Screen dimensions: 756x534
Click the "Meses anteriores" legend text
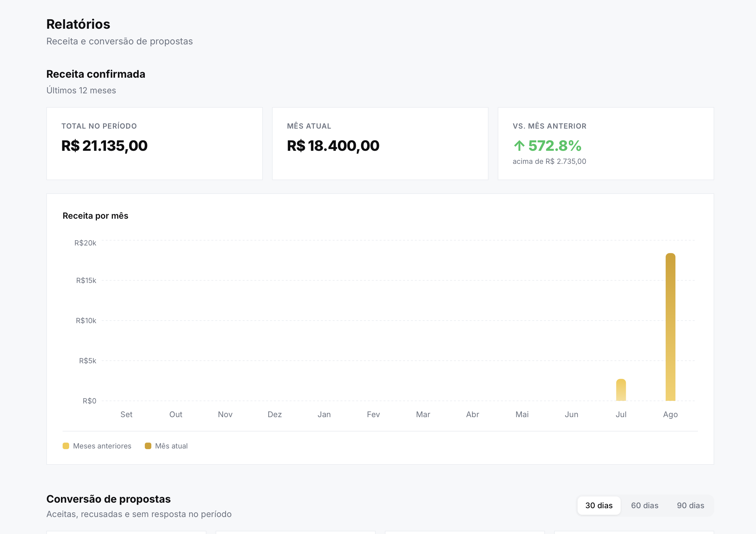[x=102, y=446]
